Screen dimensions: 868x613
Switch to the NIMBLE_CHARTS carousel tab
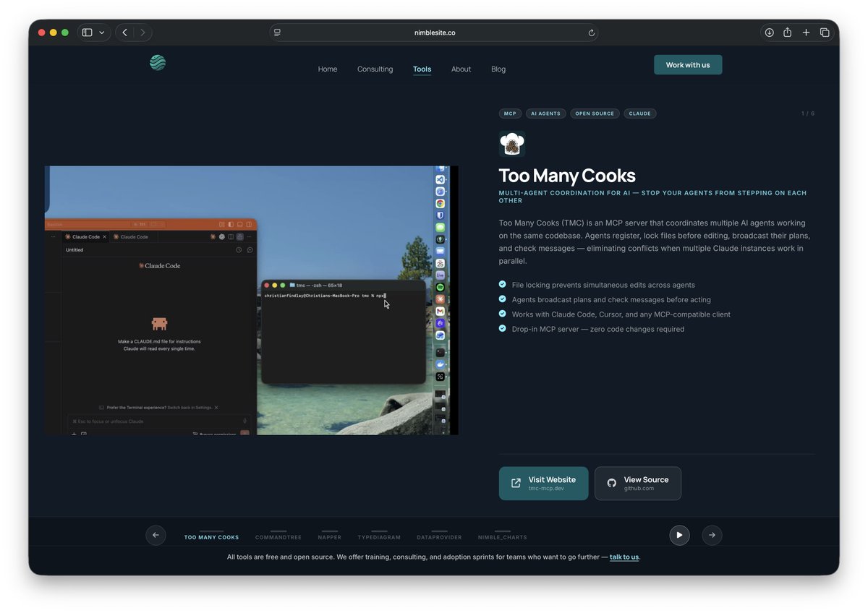pos(503,537)
